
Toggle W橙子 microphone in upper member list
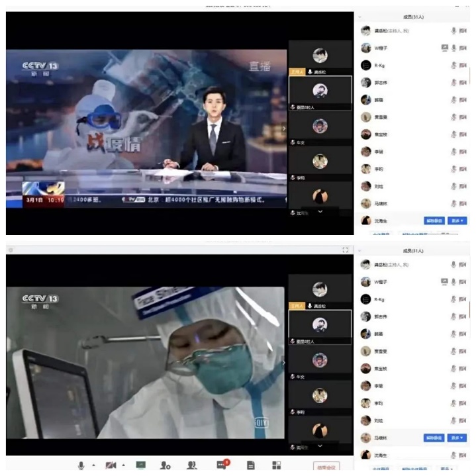pos(454,48)
